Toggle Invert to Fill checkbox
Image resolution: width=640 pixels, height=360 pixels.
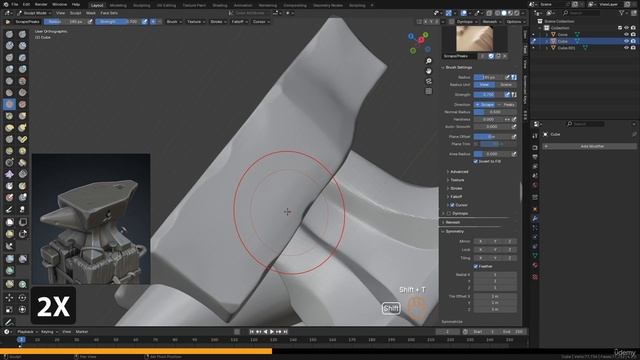coord(476,162)
